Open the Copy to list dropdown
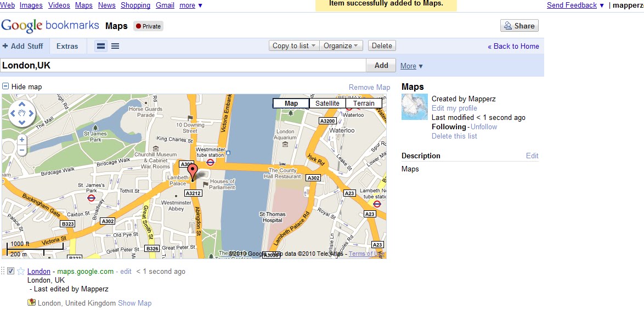The height and width of the screenshot is (310, 644). click(294, 45)
